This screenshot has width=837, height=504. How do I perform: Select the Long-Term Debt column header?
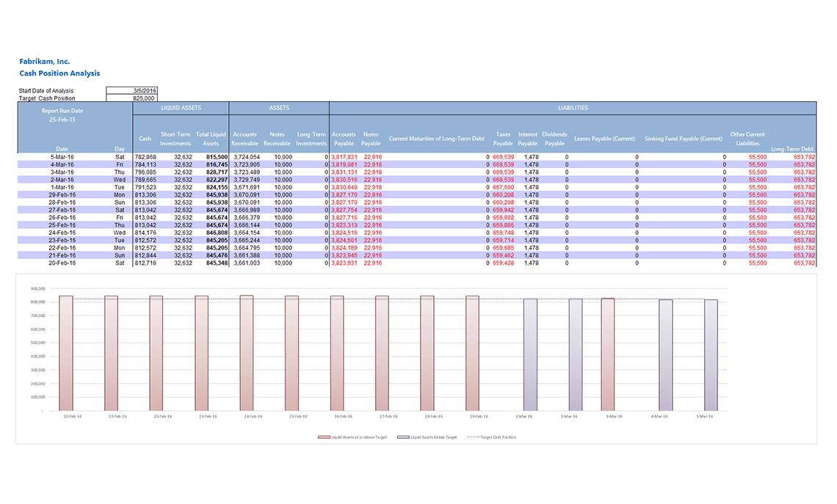(x=793, y=147)
